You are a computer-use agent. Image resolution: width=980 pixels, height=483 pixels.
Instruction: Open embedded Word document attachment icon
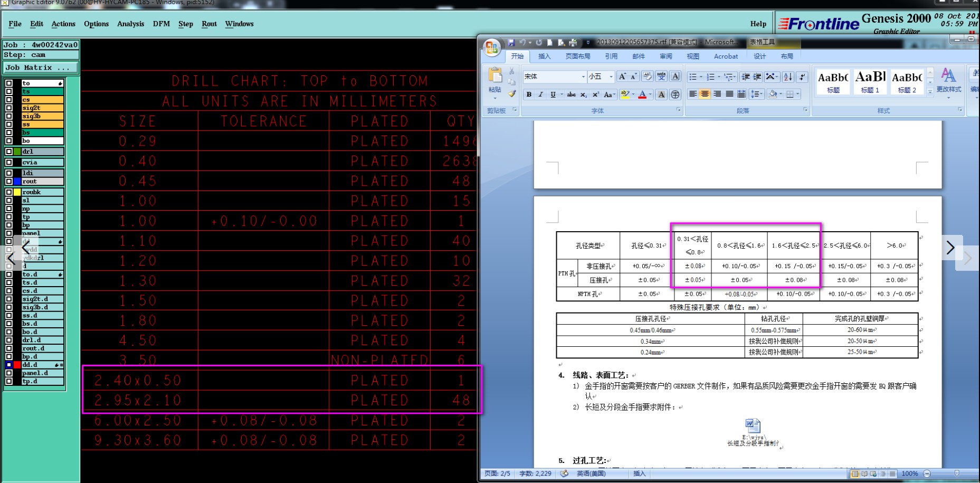[753, 425]
